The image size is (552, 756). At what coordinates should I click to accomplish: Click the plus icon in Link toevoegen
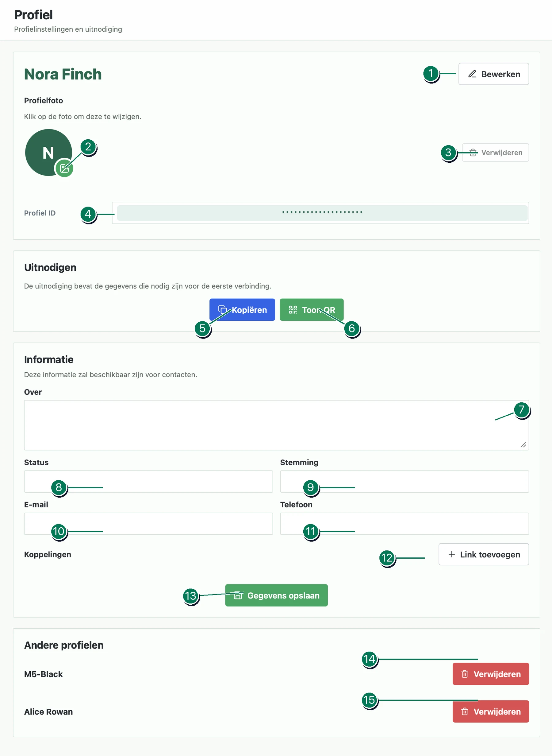[451, 554]
